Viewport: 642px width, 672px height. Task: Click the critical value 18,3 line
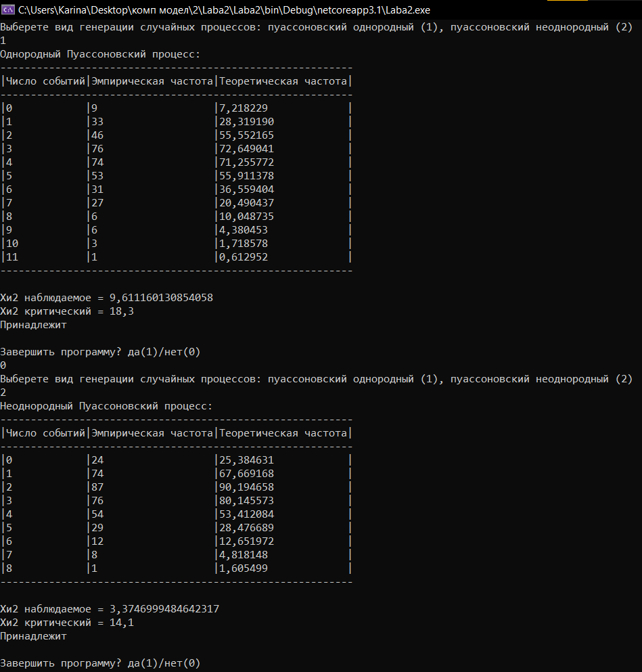(x=67, y=311)
